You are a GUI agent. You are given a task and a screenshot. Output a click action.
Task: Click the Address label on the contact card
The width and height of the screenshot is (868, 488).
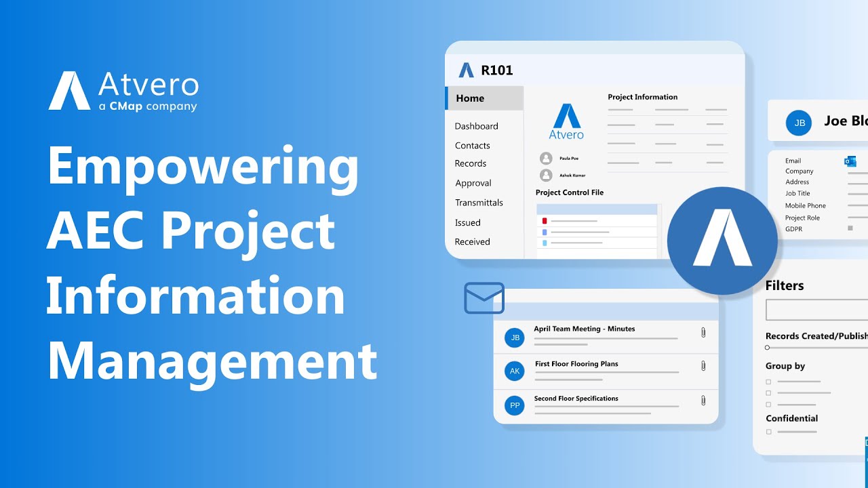tap(797, 182)
